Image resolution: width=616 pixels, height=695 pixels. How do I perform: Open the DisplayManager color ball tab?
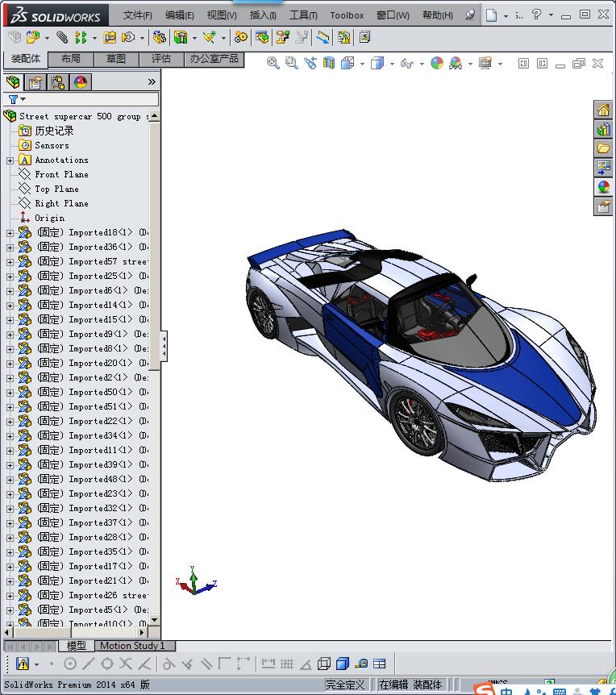pyautogui.click(x=80, y=81)
